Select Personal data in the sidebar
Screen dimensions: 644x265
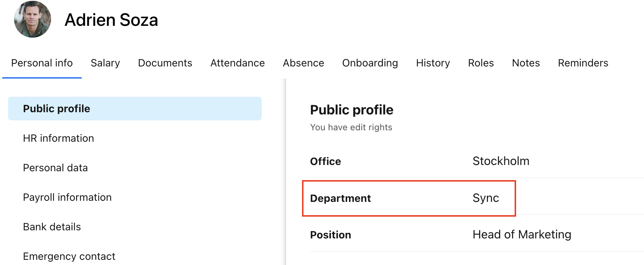coord(55,168)
